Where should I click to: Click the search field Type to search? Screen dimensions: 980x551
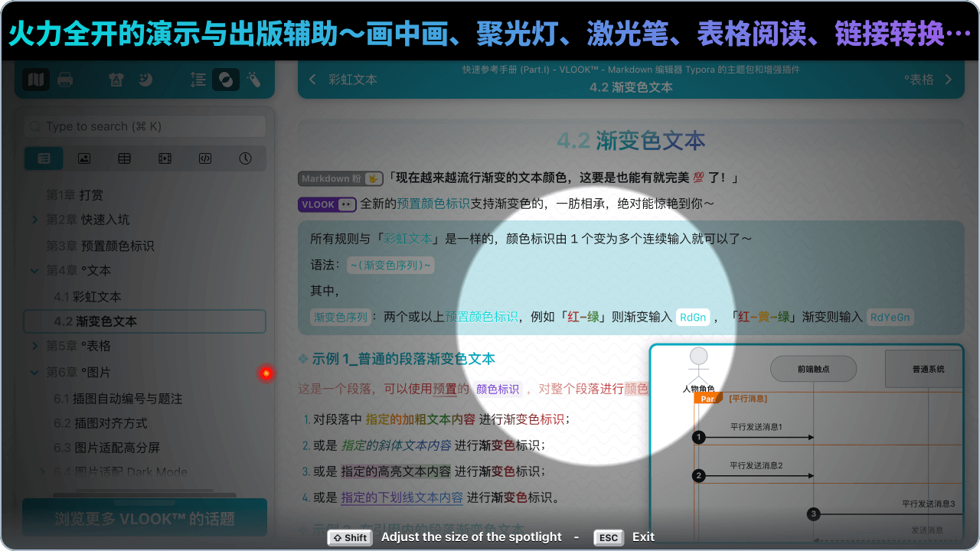coord(145,126)
